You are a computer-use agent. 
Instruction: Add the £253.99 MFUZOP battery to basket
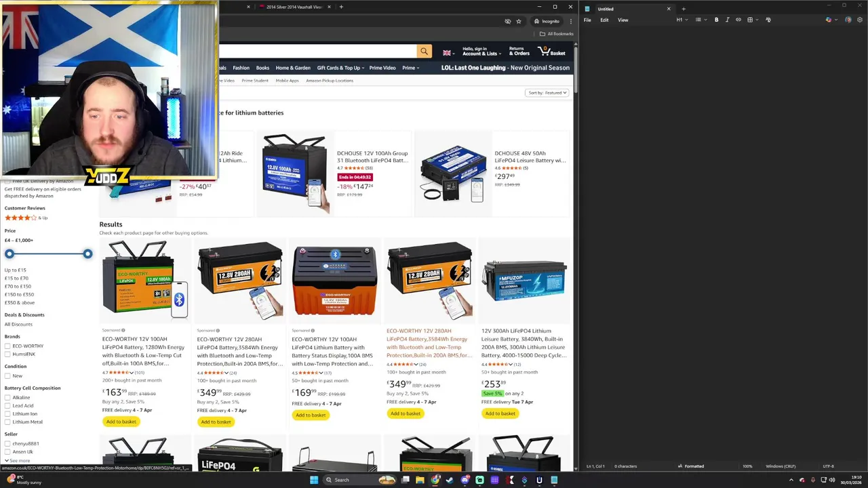500,413
